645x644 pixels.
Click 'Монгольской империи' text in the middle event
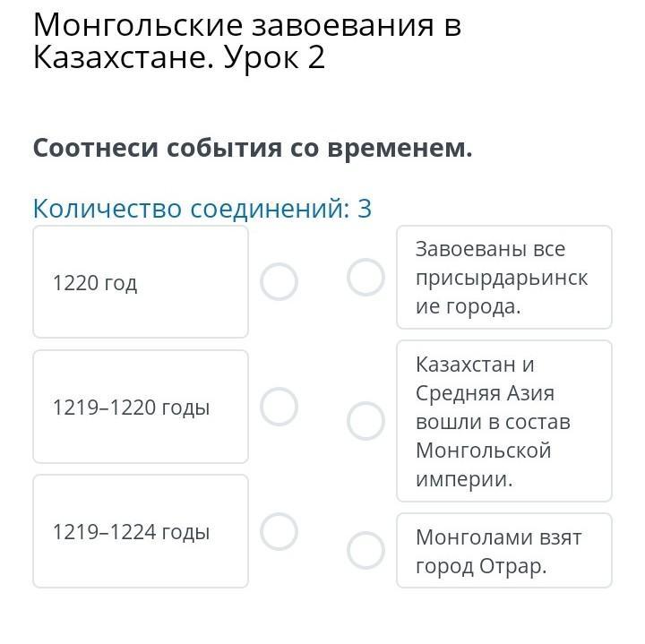[484, 464]
